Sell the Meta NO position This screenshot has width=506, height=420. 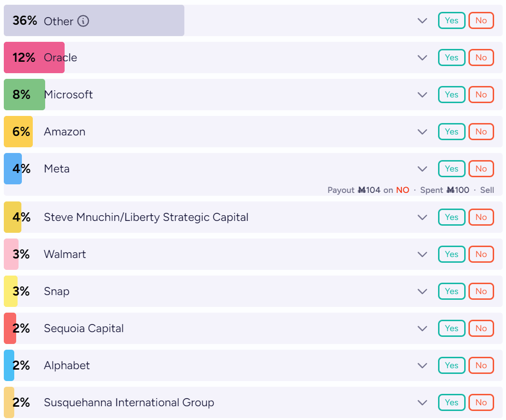pos(487,191)
